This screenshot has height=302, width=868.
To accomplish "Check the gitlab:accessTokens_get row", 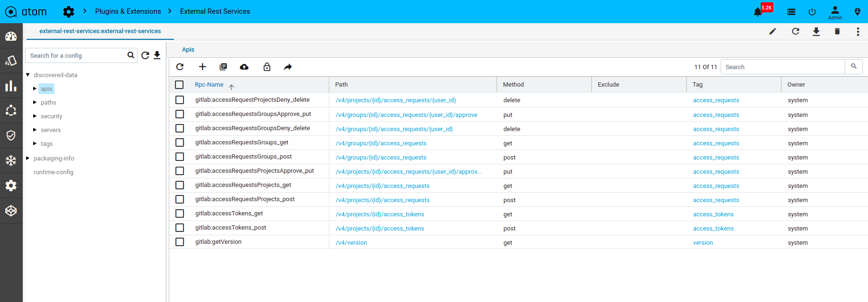I will pyautogui.click(x=180, y=213).
